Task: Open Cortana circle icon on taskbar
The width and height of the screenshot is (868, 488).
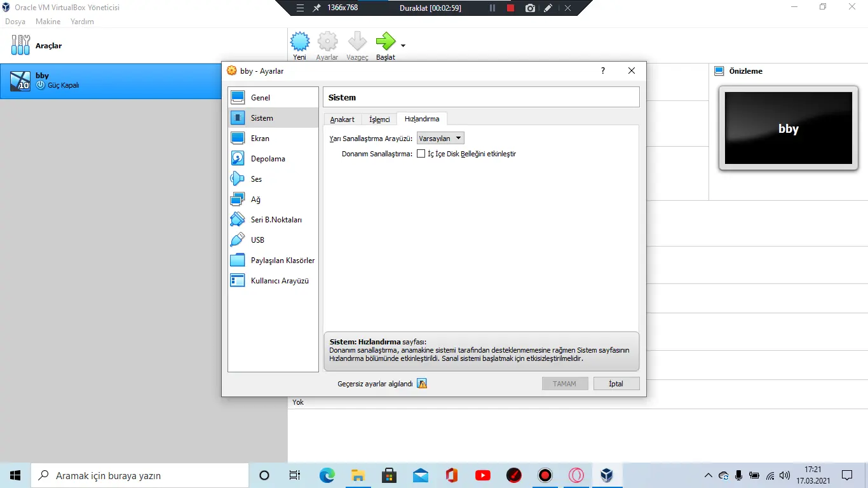Action: coord(264,475)
